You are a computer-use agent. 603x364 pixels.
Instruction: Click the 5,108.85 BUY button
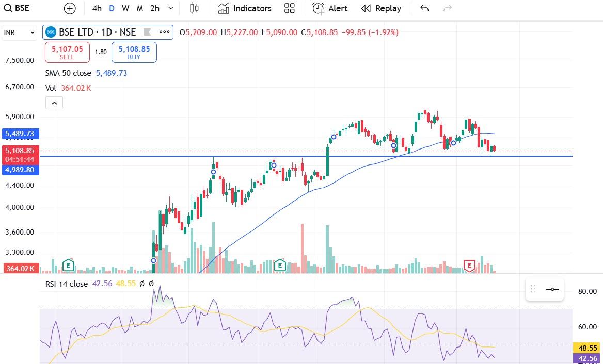pos(134,53)
